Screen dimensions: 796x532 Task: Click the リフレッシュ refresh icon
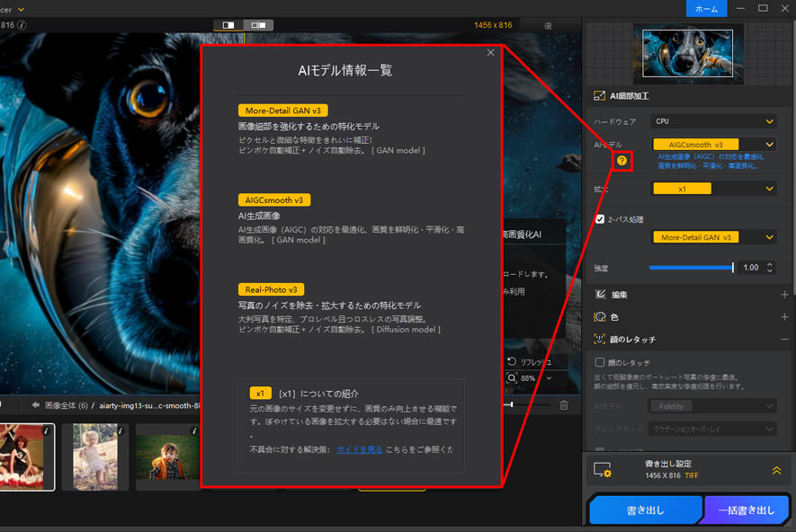point(512,361)
